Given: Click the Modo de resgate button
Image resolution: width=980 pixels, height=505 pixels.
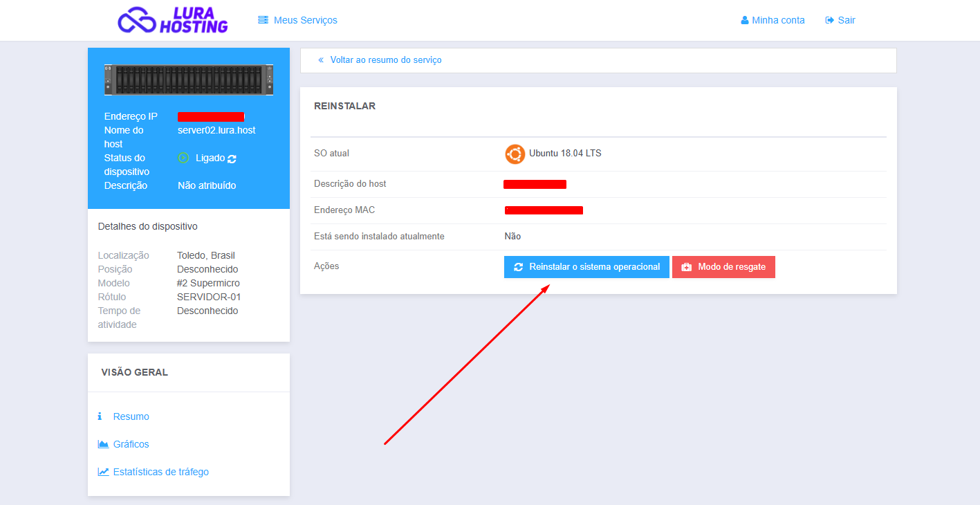Looking at the screenshot, I should 723,267.
